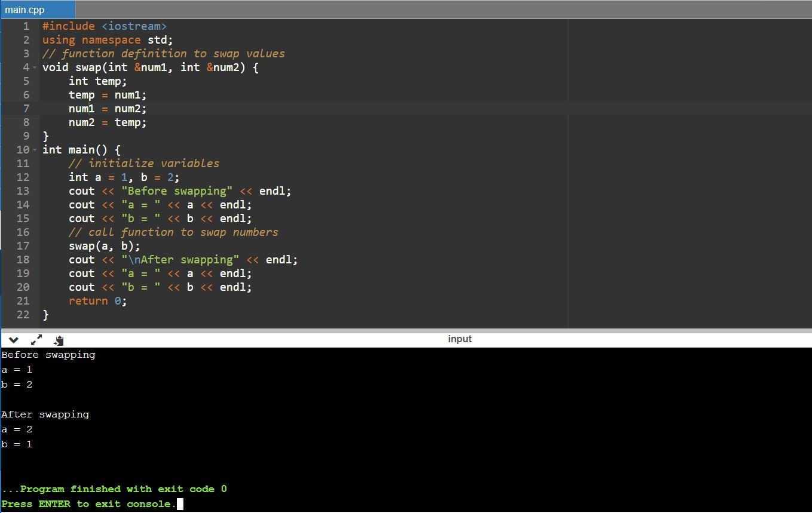Click the clipboard paste icon in console bar
The width and height of the screenshot is (812, 513).
[59, 340]
